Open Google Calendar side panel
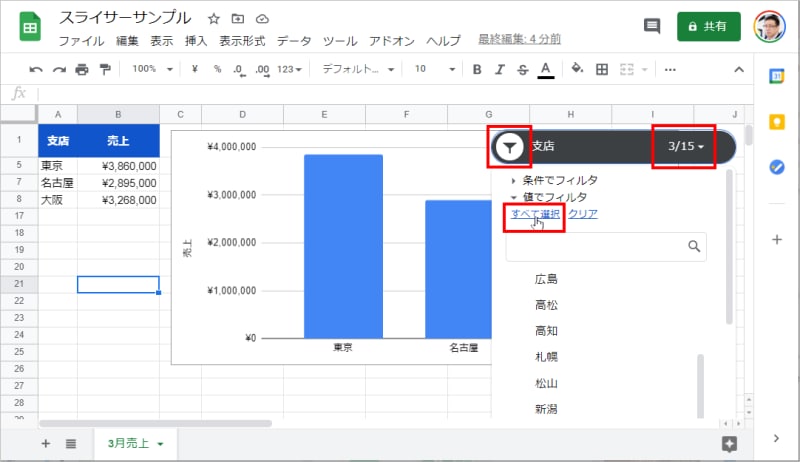This screenshot has height=462, width=800. coord(777,76)
